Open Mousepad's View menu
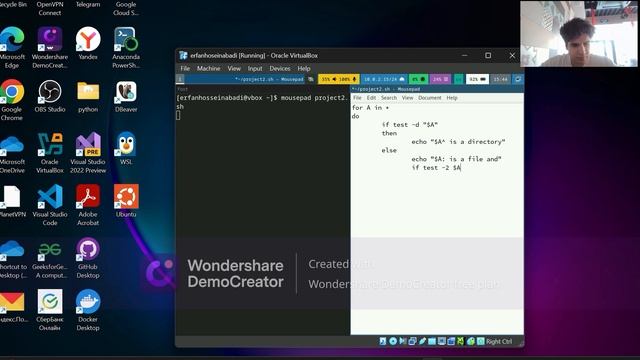The height and width of the screenshot is (360, 640). (x=407, y=98)
